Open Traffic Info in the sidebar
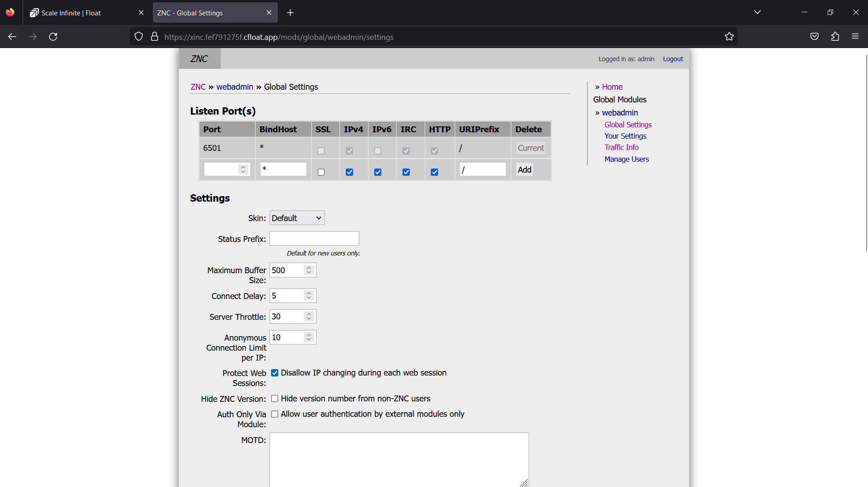 pyautogui.click(x=621, y=147)
